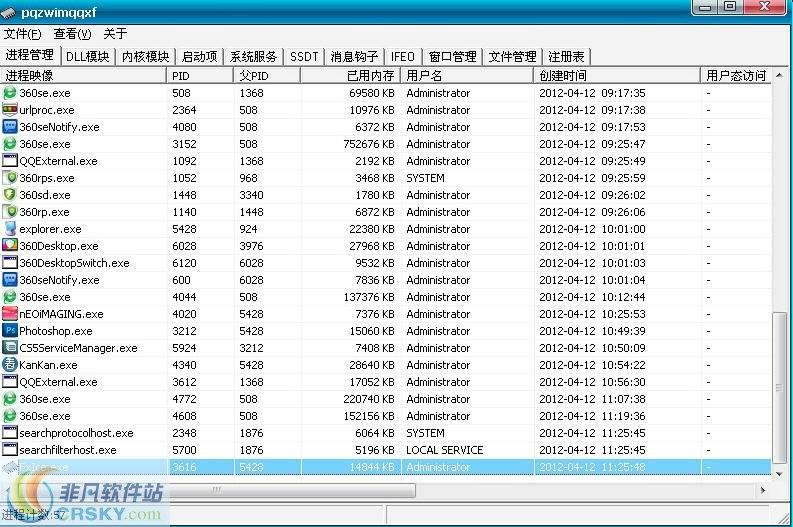793x527 pixels.
Task: Switch to the 消息钩子 tab
Action: [354, 57]
